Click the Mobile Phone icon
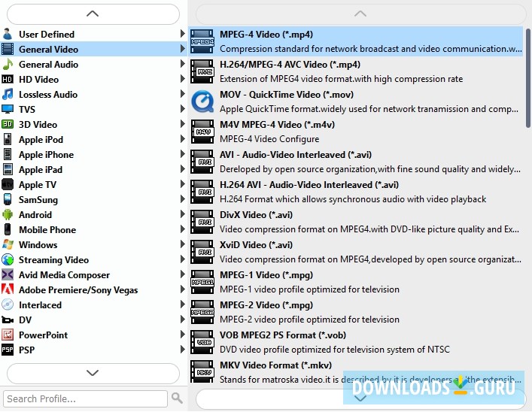The image size is (532, 412). point(8,229)
